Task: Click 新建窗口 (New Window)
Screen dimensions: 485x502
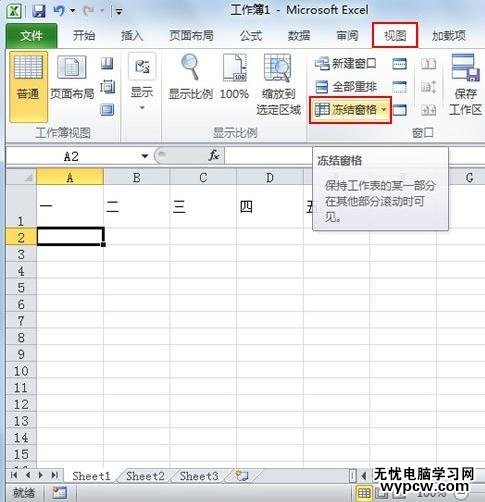Action: click(x=345, y=64)
